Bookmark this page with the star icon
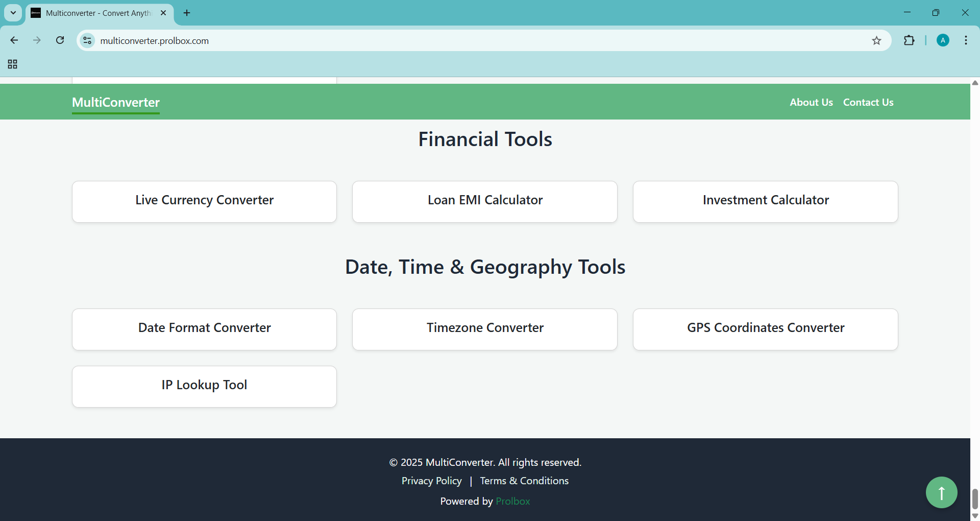This screenshot has height=521, width=980. (876, 41)
